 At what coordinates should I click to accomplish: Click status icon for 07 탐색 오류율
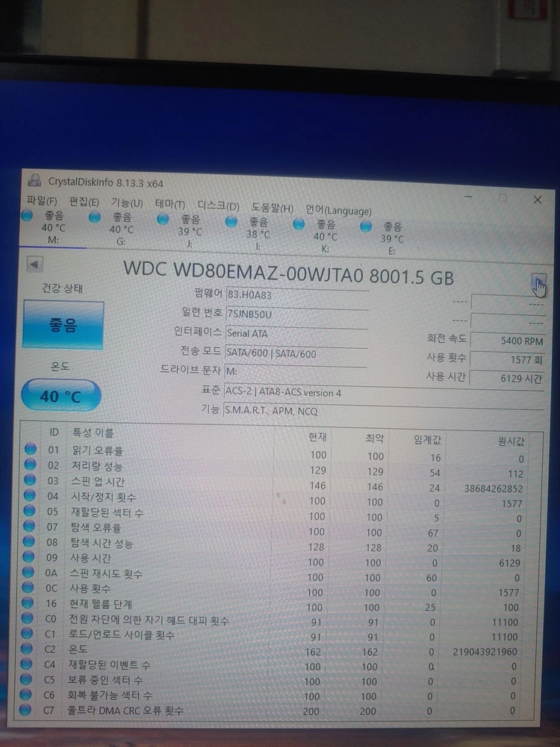click(29, 525)
